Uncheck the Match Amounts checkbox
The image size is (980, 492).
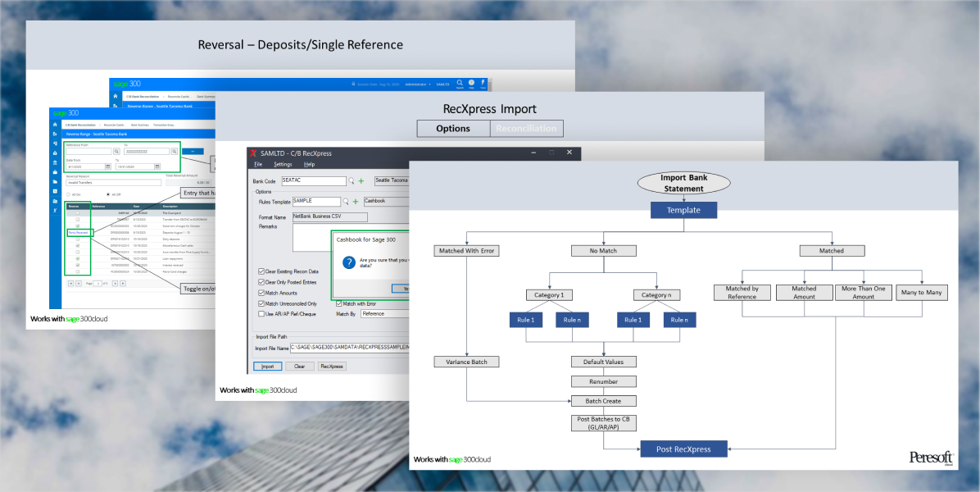pos(261,293)
